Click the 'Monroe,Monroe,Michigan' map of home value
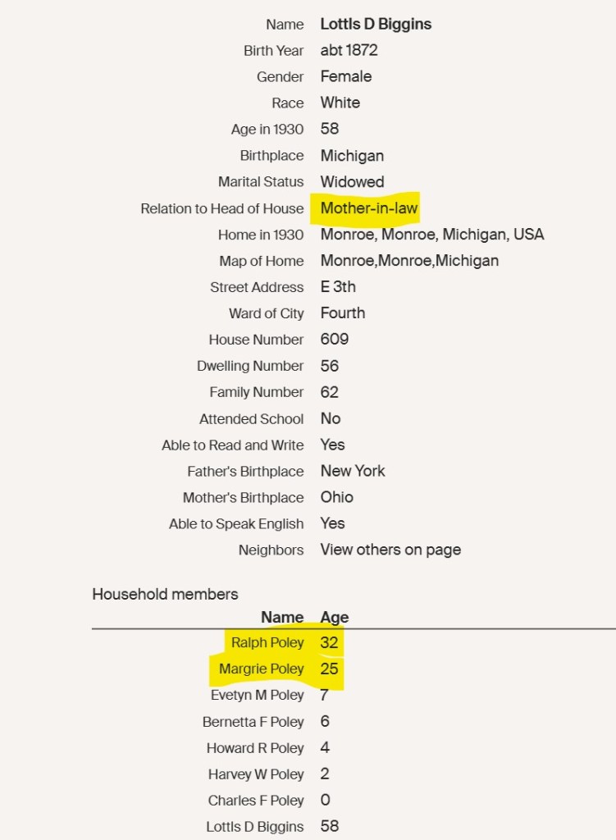This screenshot has width=616, height=840. 410,261
